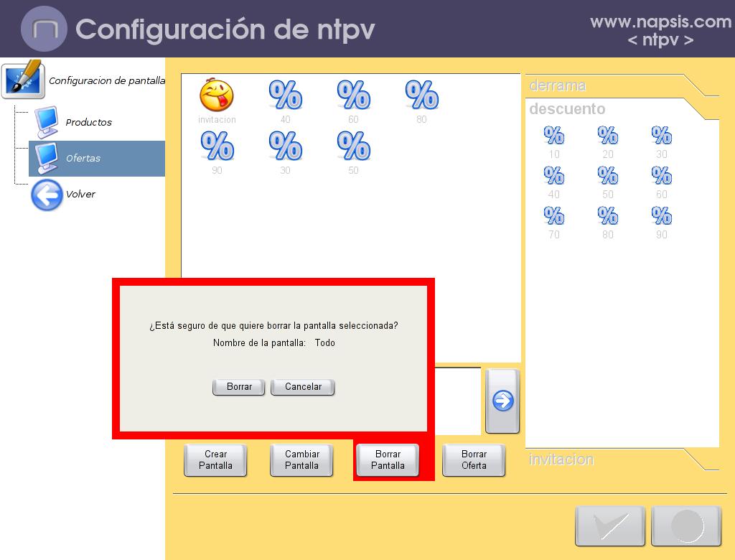Select the 90 percent offer in main panel
Viewport: 735px width, 560px height.
click(217, 146)
